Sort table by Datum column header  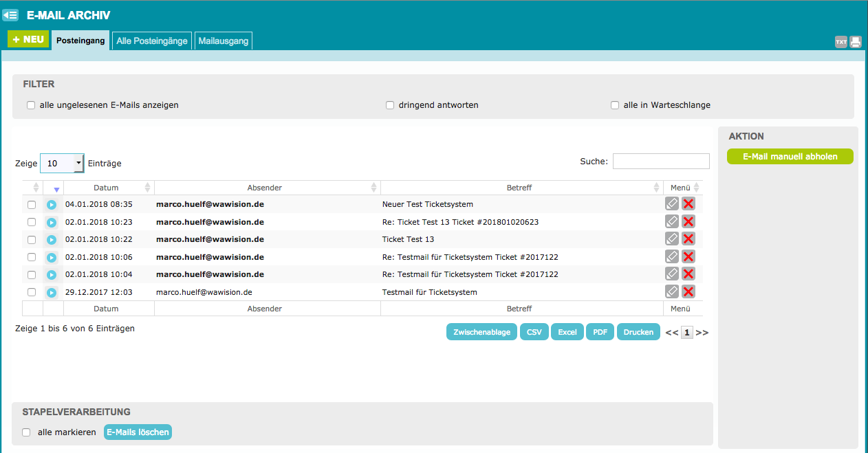pos(106,188)
